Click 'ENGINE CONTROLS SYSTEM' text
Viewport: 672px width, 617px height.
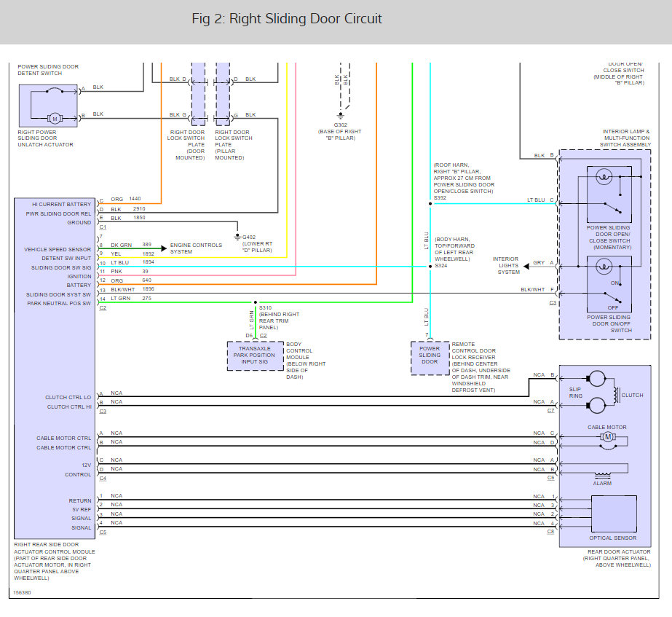point(196,248)
